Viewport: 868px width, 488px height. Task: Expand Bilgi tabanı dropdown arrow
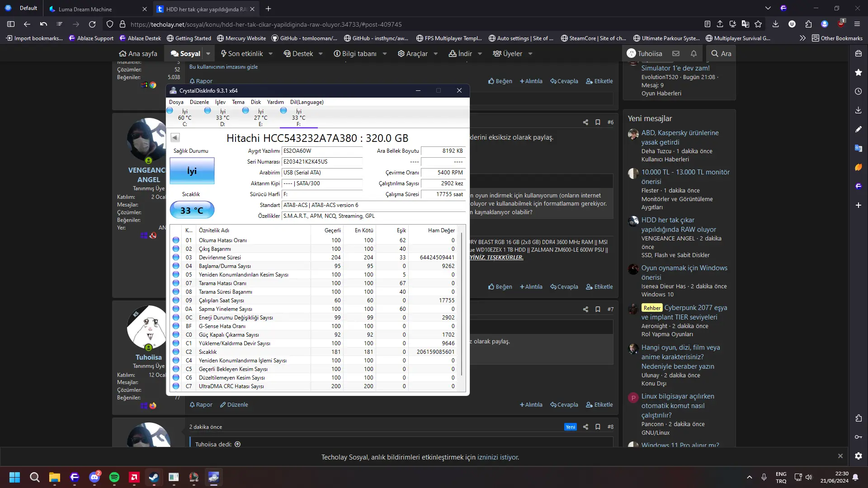pyautogui.click(x=385, y=53)
